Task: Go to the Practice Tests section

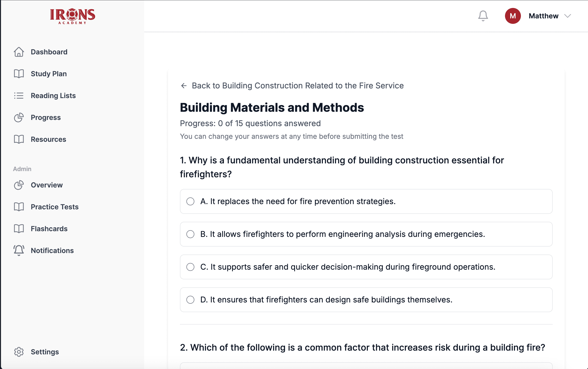Action: coord(54,207)
